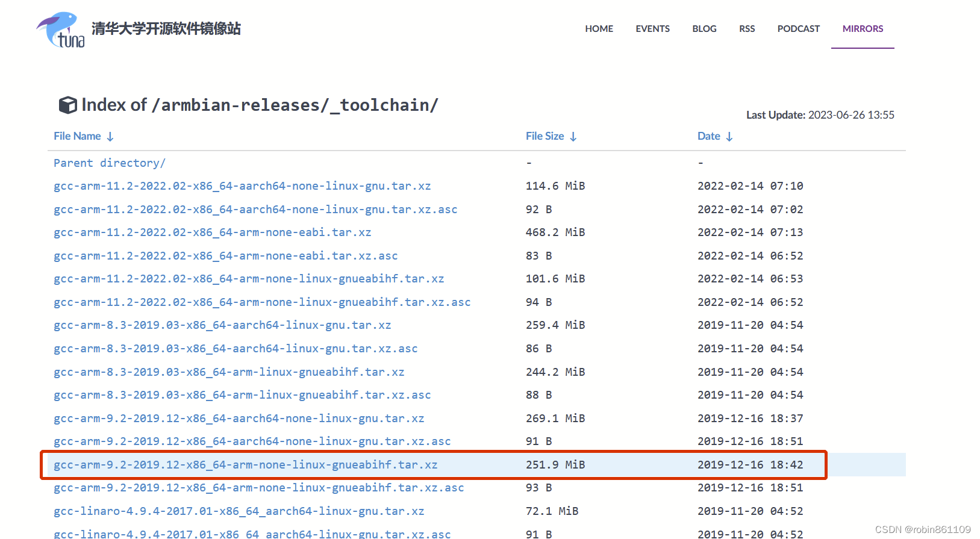Download gcc-arm-9.2-2019.12-x86_64-aarch64-none-linux-gnu.tar.xz

click(239, 419)
